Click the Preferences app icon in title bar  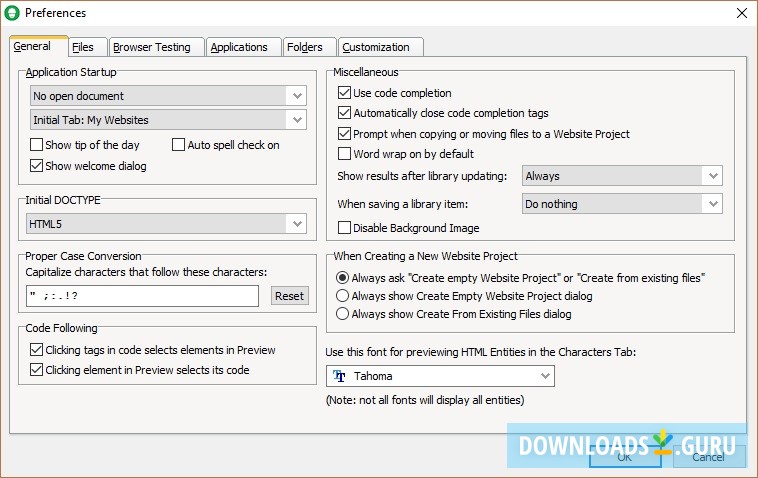(12, 13)
